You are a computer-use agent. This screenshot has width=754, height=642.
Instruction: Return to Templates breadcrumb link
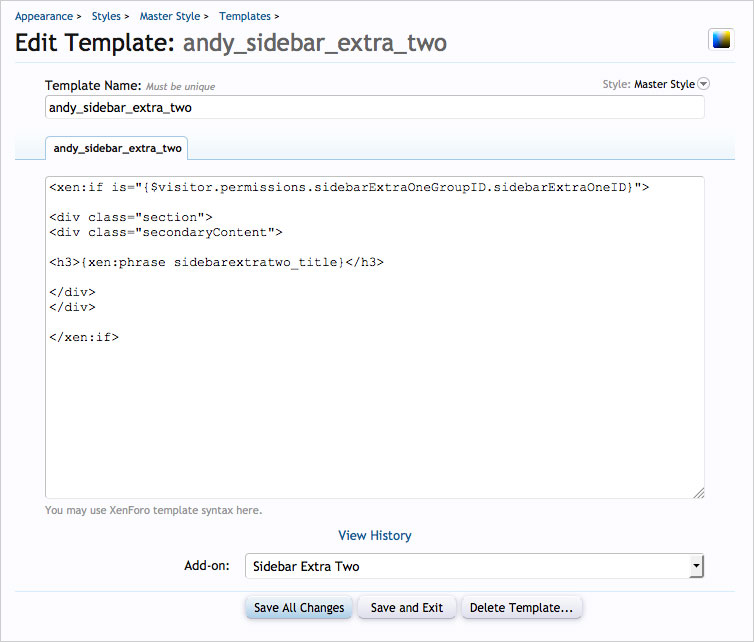[245, 16]
